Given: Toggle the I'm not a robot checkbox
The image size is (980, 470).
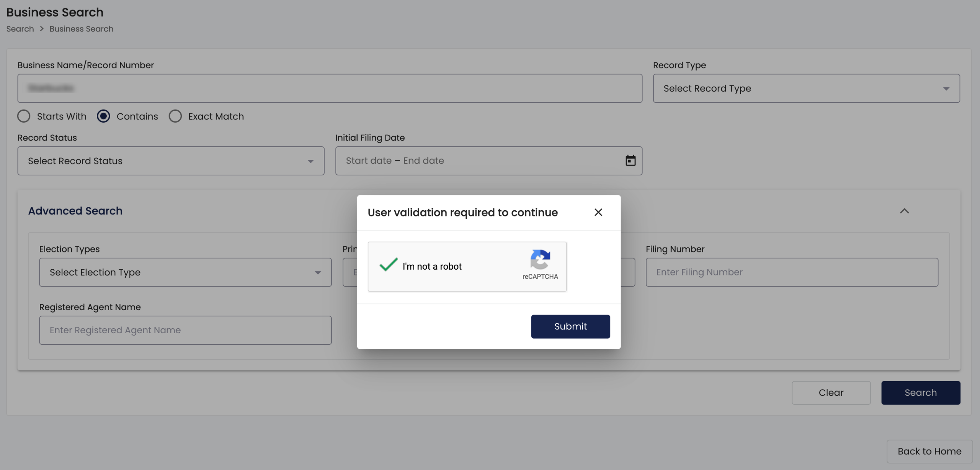Looking at the screenshot, I should (388, 265).
